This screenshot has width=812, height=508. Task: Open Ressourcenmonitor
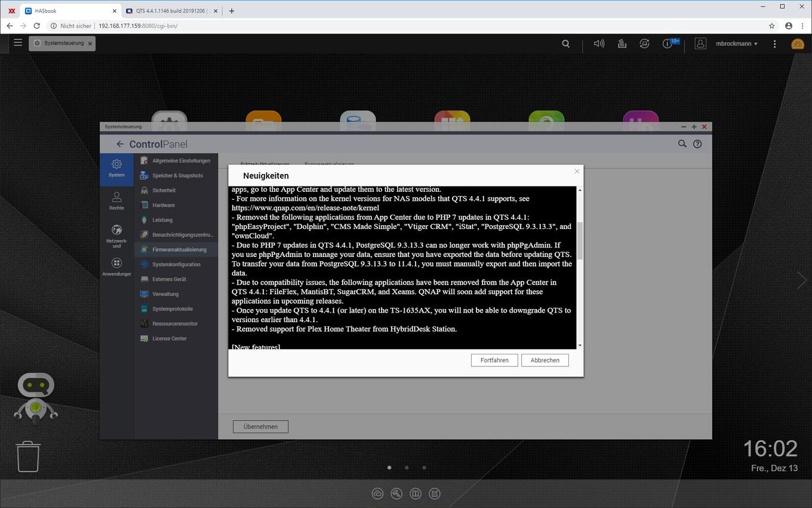176,323
